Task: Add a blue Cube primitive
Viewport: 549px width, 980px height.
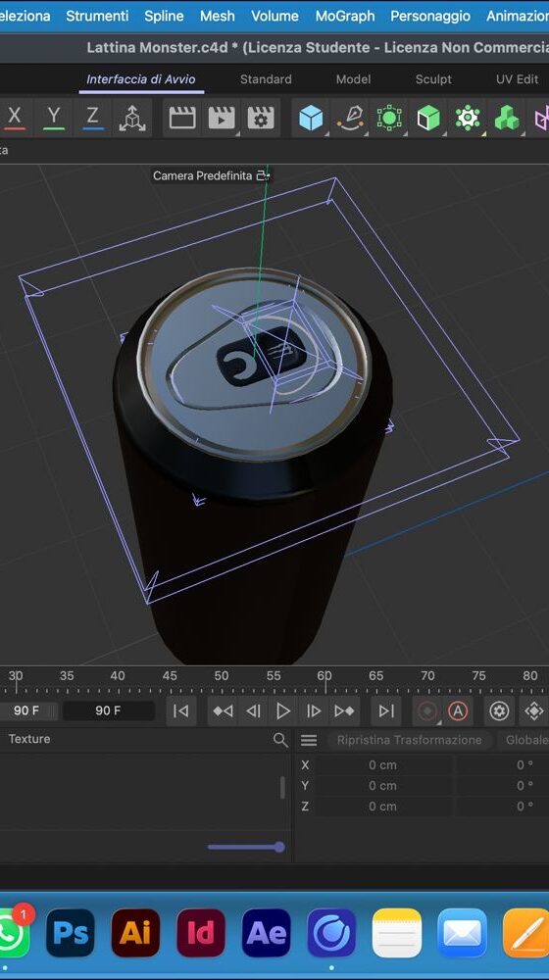Action: [x=311, y=118]
